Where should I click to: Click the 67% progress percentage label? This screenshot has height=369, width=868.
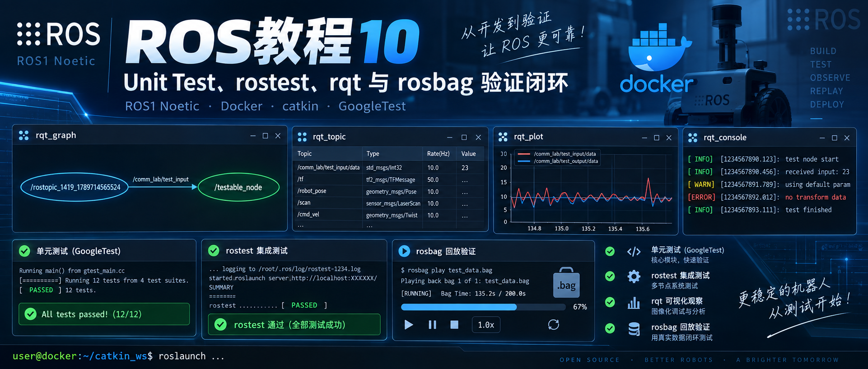point(580,307)
